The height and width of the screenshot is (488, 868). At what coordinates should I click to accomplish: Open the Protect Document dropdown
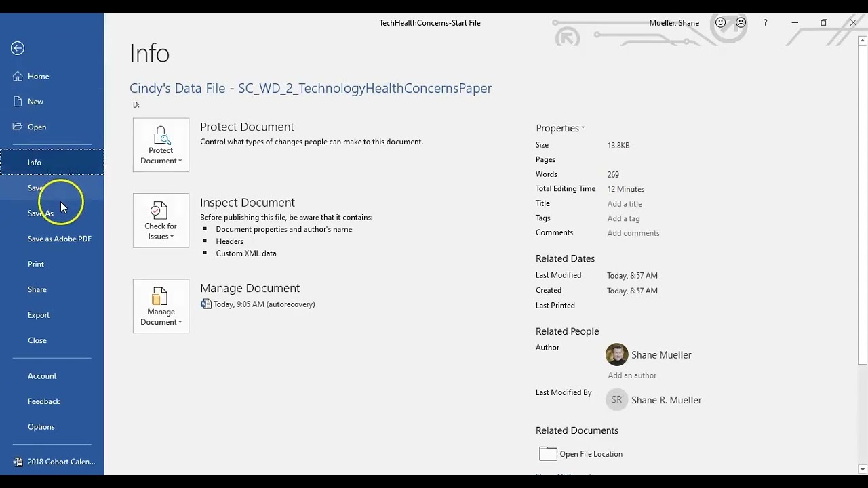coord(161,145)
